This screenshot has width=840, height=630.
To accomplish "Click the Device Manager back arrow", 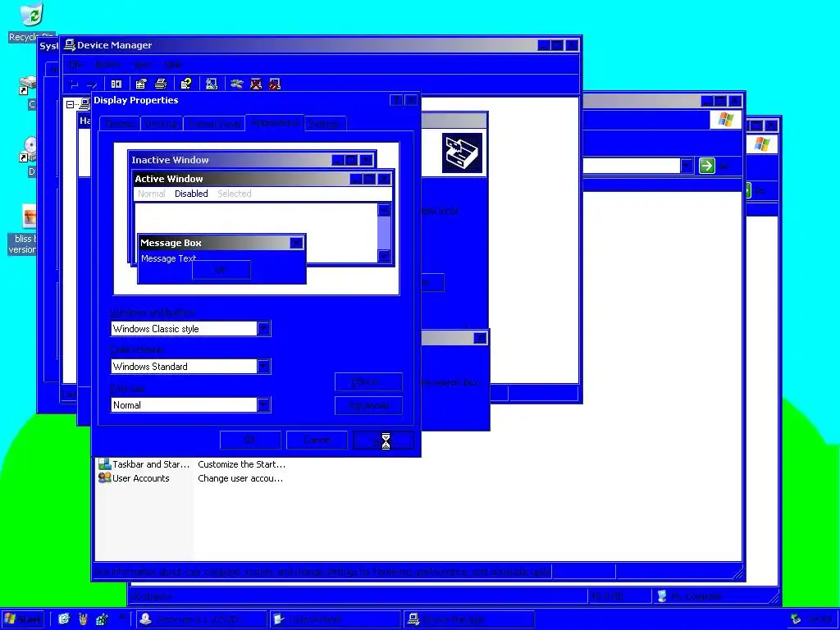I will tap(75, 84).
